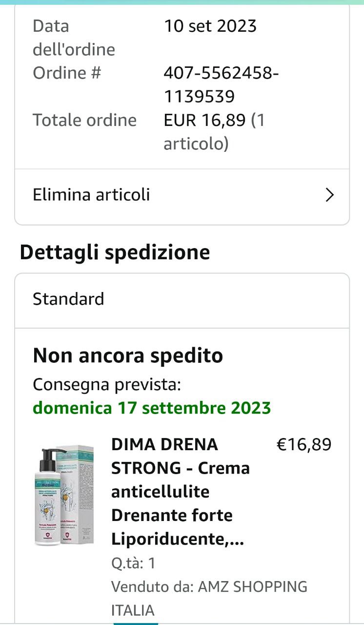Open the Elimina articoli option
Image resolution: width=364 pixels, height=625 pixels.
pyautogui.click(x=182, y=195)
